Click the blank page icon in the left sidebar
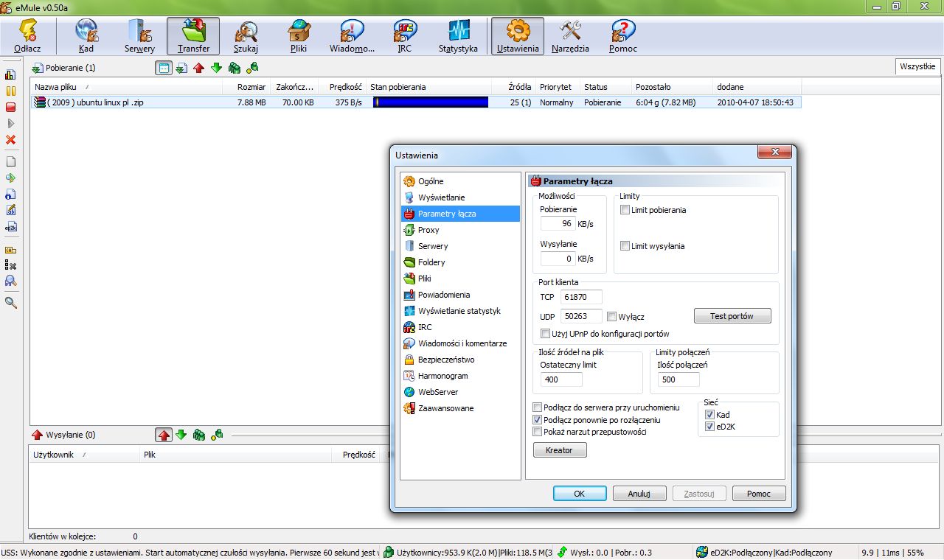The height and width of the screenshot is (560, 944). tap(10, 161)
